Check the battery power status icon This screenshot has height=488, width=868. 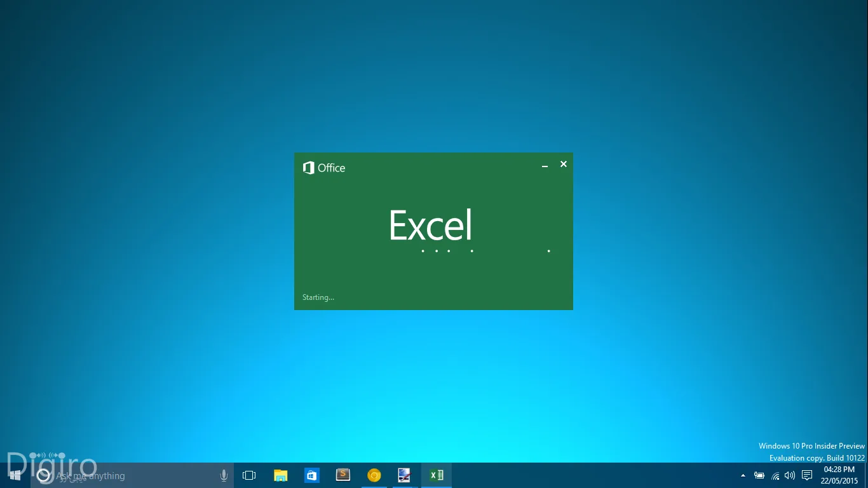[759, 475]
